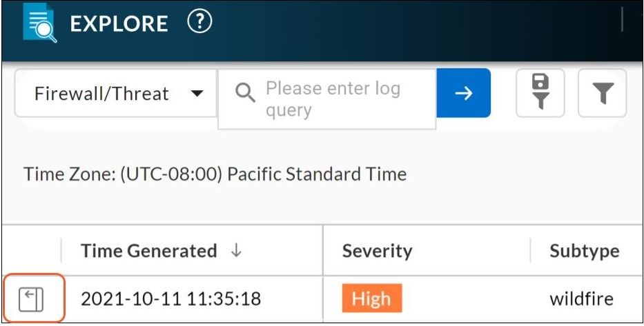Click the EXPLORE title text
The width and height of the screenshot is (644, 326).
point(119,24)
